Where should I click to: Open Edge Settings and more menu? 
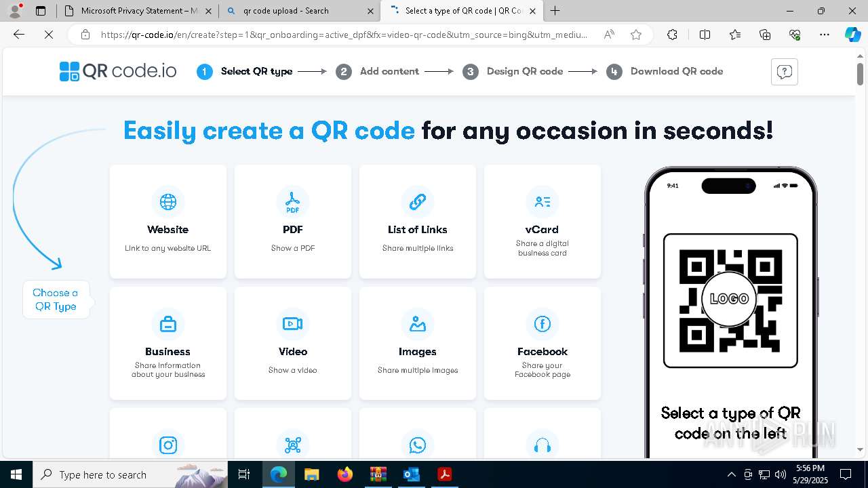(825, 35)
